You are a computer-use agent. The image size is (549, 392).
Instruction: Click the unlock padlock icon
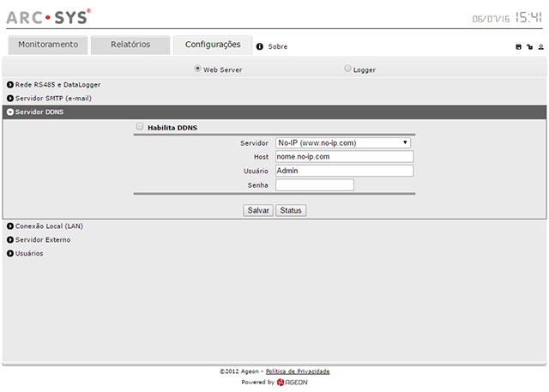529,47
